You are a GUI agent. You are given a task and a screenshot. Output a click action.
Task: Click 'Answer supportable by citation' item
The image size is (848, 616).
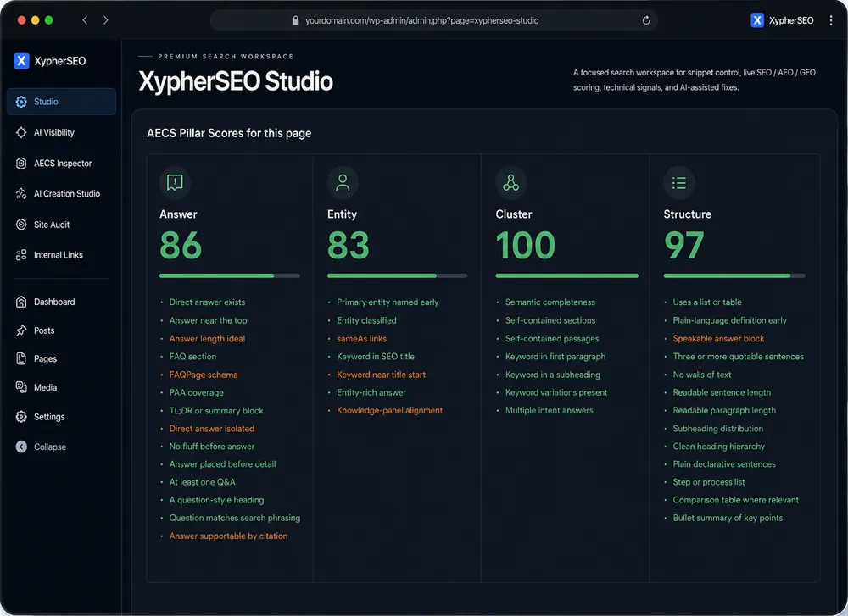[x=228, y=536]
